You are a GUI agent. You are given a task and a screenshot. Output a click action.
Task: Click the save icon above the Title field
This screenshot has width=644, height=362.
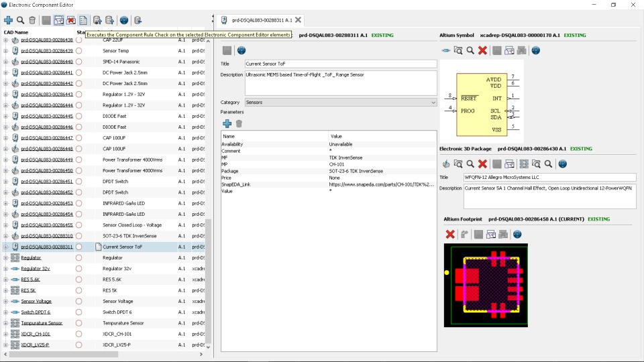[227, 50]
